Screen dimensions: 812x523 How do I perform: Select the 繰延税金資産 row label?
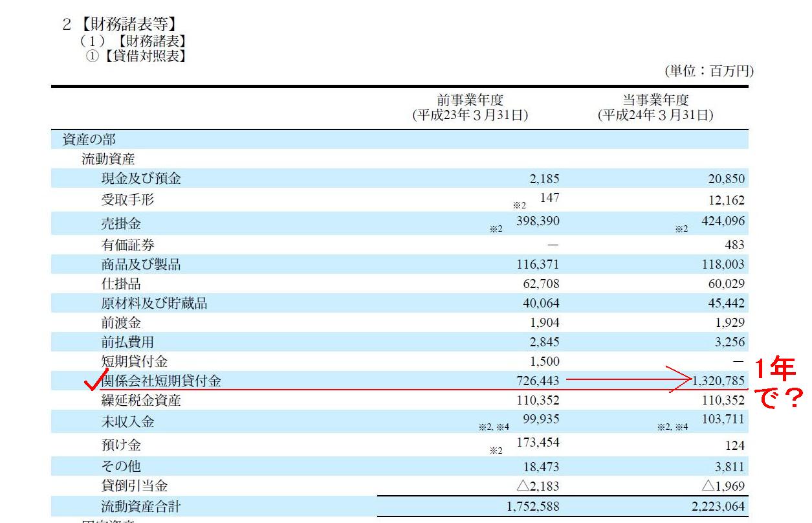[141, 400]
